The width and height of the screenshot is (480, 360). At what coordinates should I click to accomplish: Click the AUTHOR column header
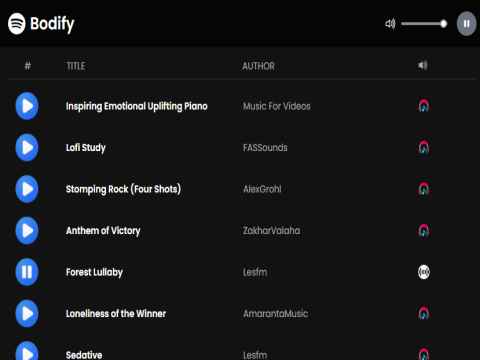(x=258, y=66)
